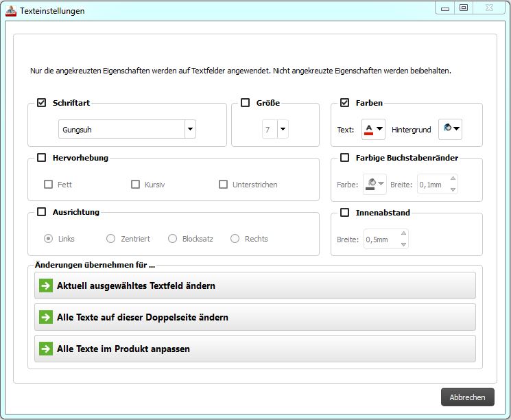Expand the font size dropdown
The image size is (511, 420).
click(283, 129)
